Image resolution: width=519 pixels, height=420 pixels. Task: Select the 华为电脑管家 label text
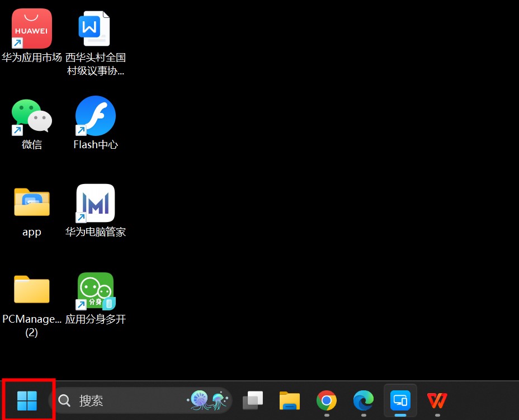(x=95, y=232)
